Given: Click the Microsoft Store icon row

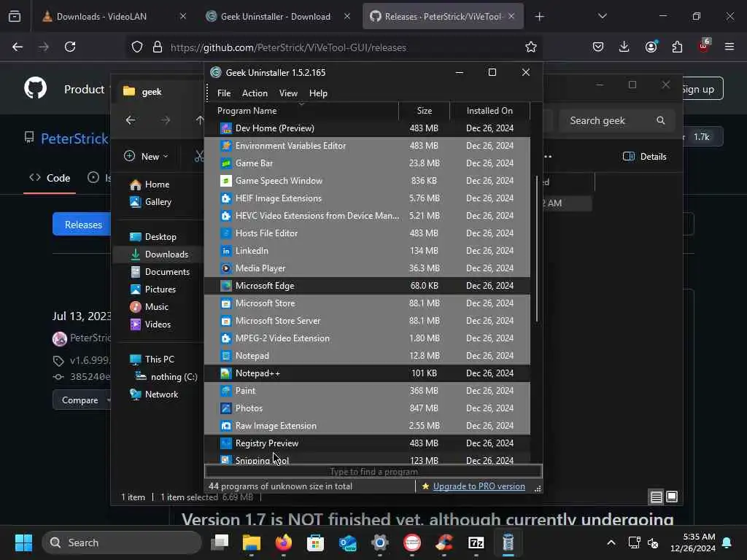Looking at the screenshot, I should 226,303.
